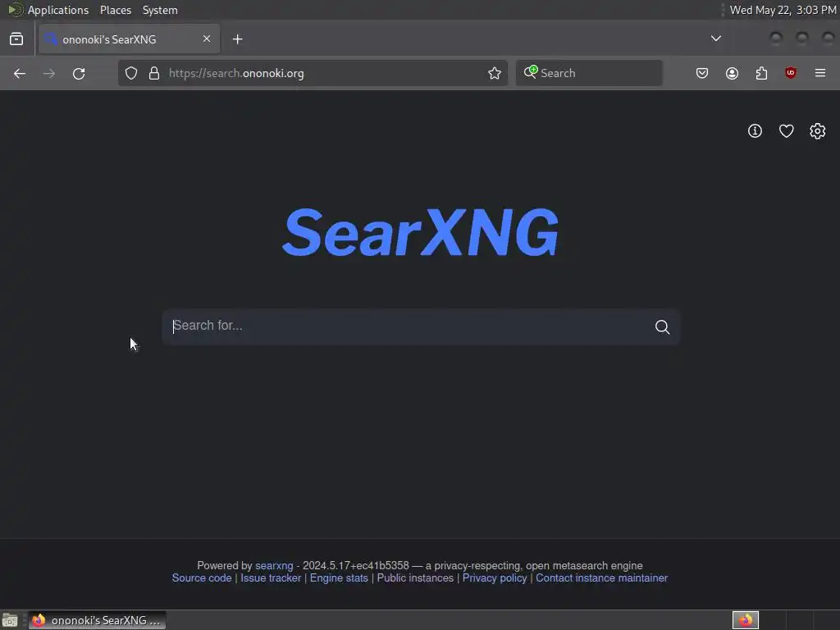The height and width of the screenshot is (630, 840).
Task: Click the URL address bar
Action: coord(313,73)
